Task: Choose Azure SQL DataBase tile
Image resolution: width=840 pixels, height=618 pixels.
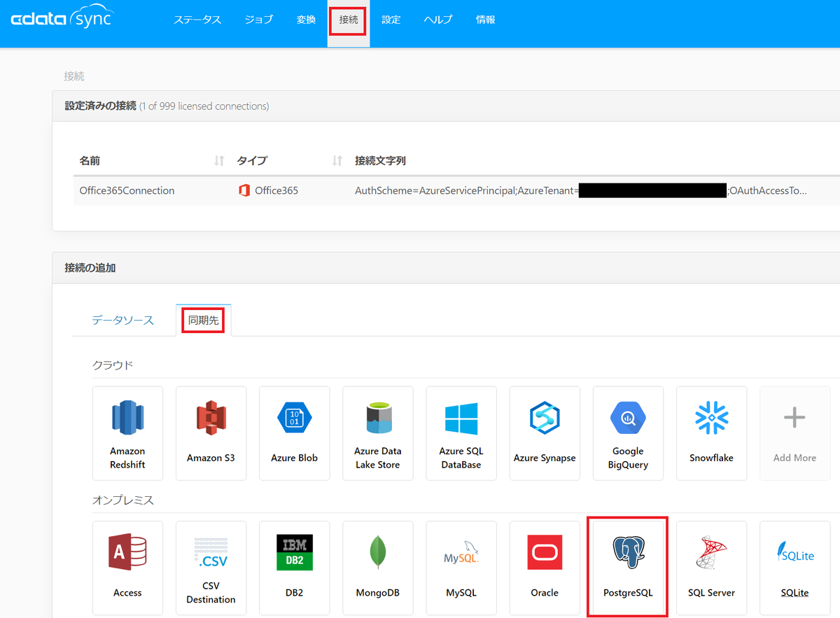Action: pos(461,433)
